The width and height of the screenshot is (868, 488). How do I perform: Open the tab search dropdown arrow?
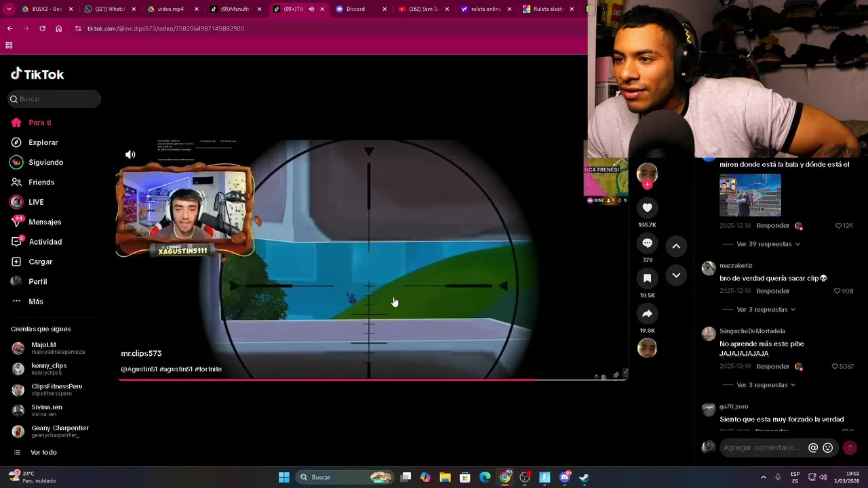pyautogui.click(x=8, y=9)
